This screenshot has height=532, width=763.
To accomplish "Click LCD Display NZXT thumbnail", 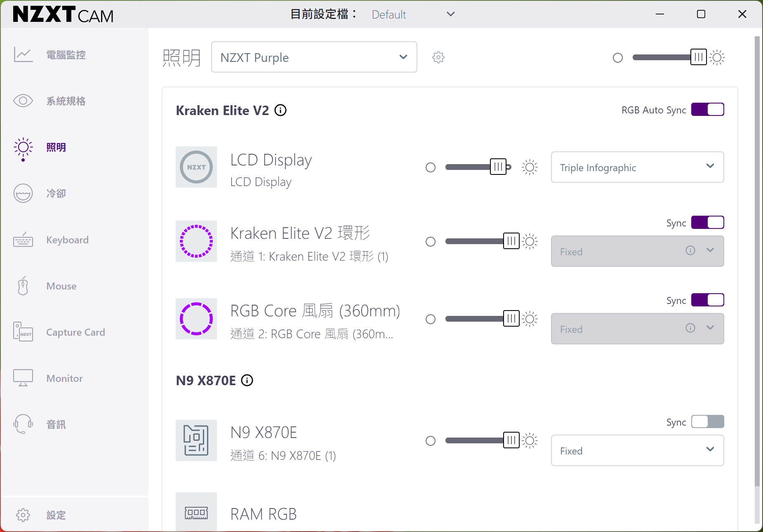I will 196,167.
